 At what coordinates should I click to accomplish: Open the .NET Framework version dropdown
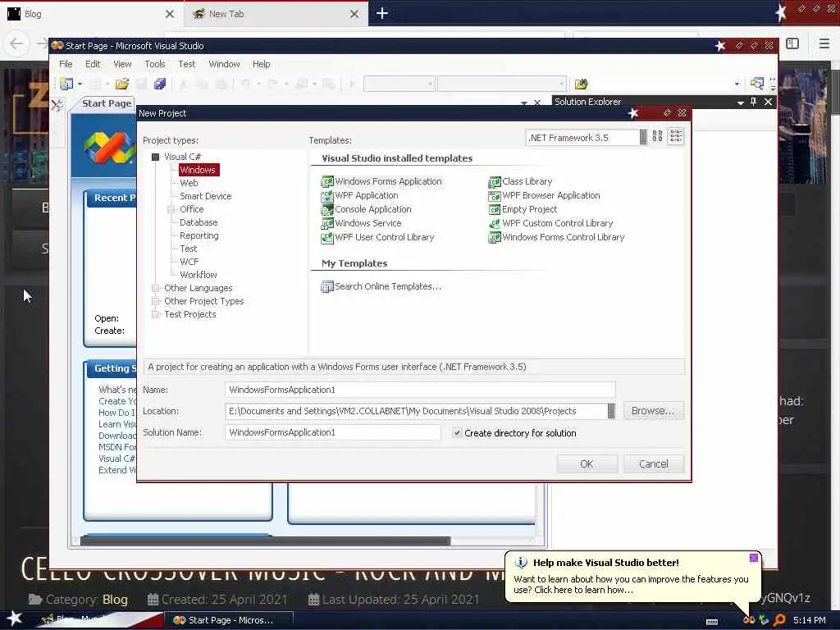(643, 138)
